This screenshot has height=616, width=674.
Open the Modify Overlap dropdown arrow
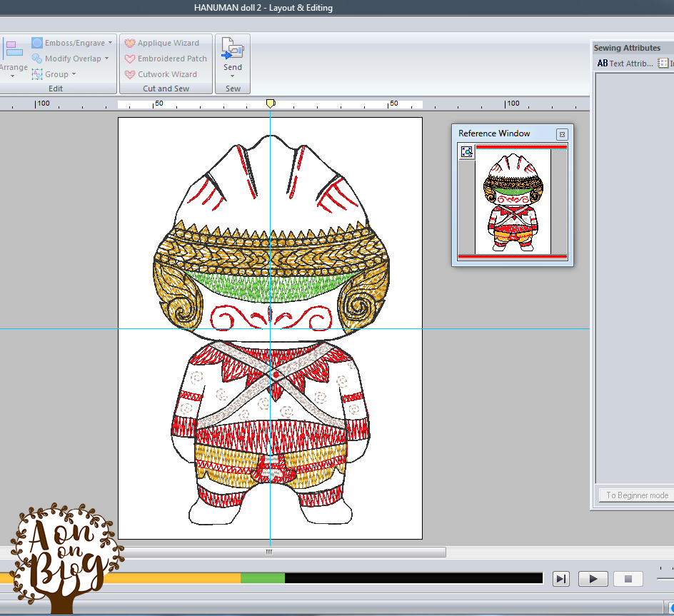pyautogui.click(x=106, y=59)
